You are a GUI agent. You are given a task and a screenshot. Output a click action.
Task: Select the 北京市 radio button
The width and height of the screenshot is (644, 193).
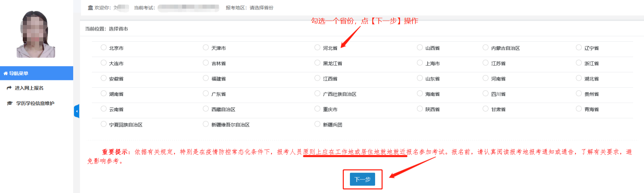[103, 47]
